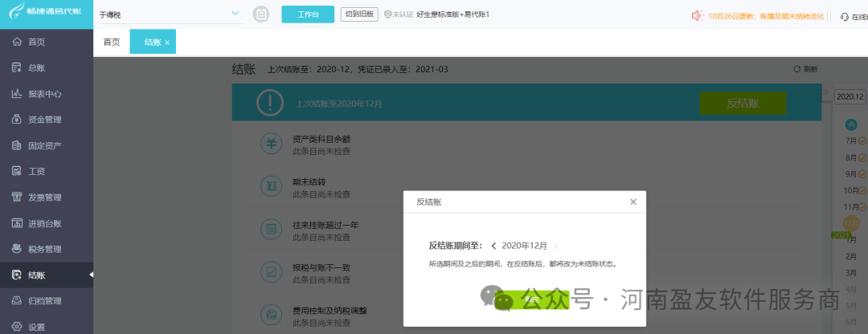The height and width of the screenshot is (334, 868).
Task: Open 归档管理 in the sidebar
Action: (47, 301)
